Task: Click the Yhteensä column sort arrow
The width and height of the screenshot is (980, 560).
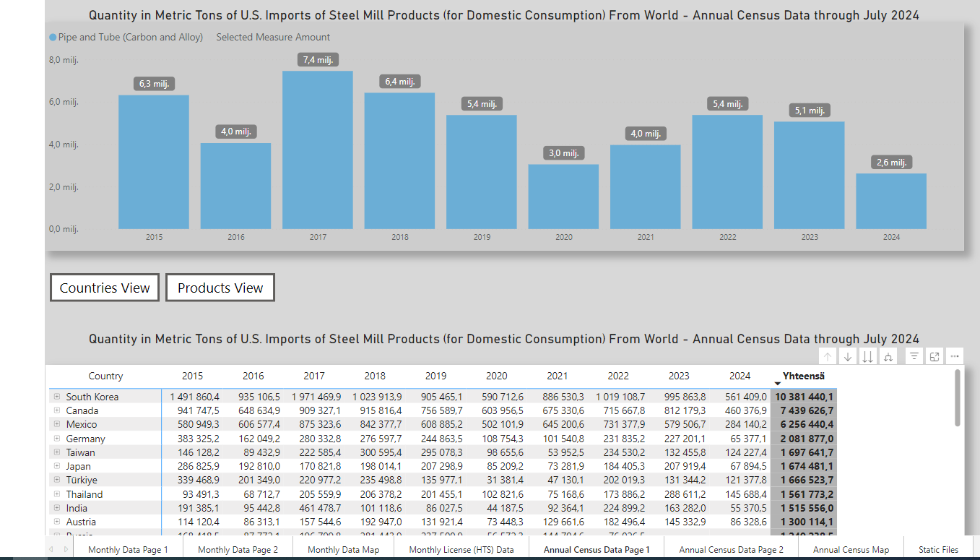Action: tap(778, 384)
